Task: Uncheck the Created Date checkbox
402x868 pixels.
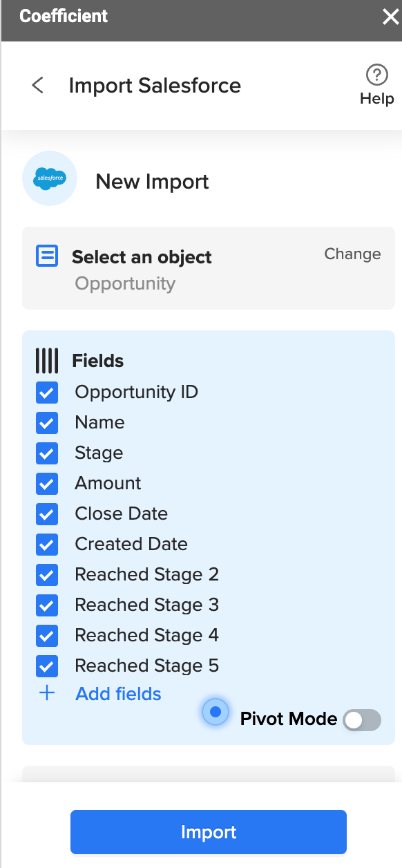Action: (47, 545)
